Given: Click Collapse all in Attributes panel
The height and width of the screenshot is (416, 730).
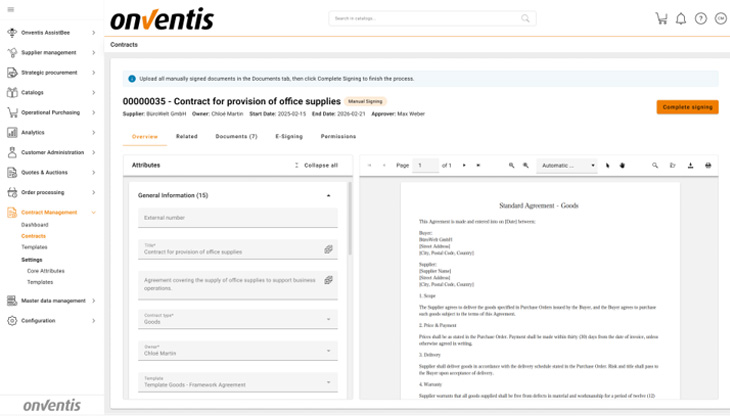Looking at the screenshot, I should pyautogui.click(x=316, y=165).
